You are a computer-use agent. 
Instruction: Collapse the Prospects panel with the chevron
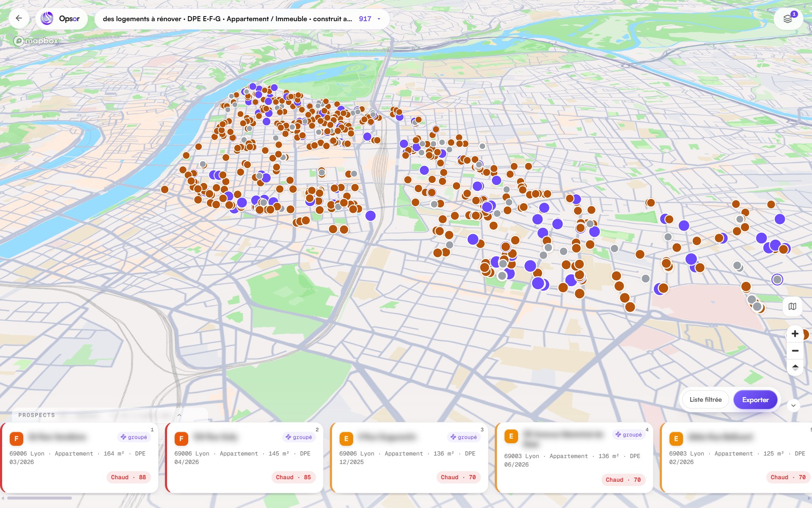[x=179, y=415]
